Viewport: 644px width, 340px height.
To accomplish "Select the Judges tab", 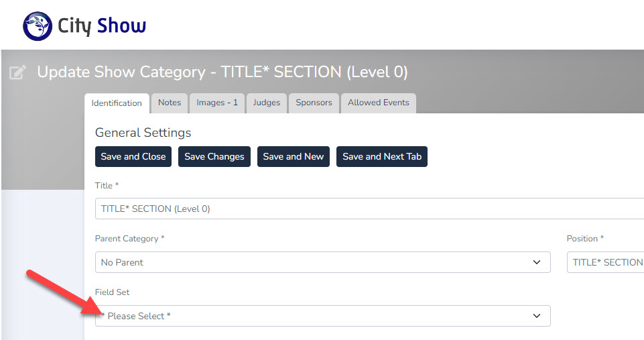I will [267, 103].
